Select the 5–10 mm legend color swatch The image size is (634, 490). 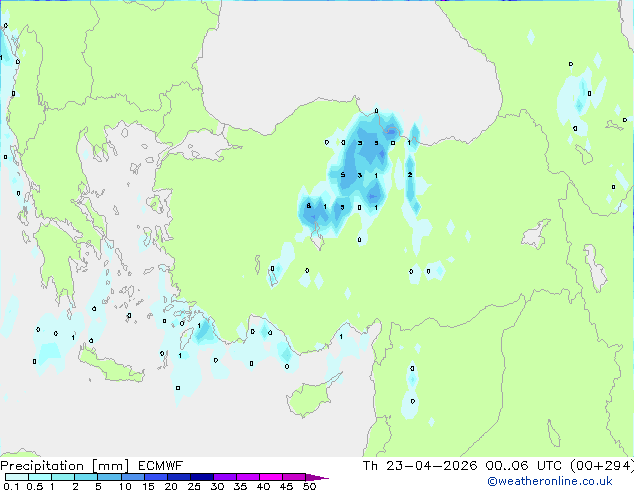(109, 477)
